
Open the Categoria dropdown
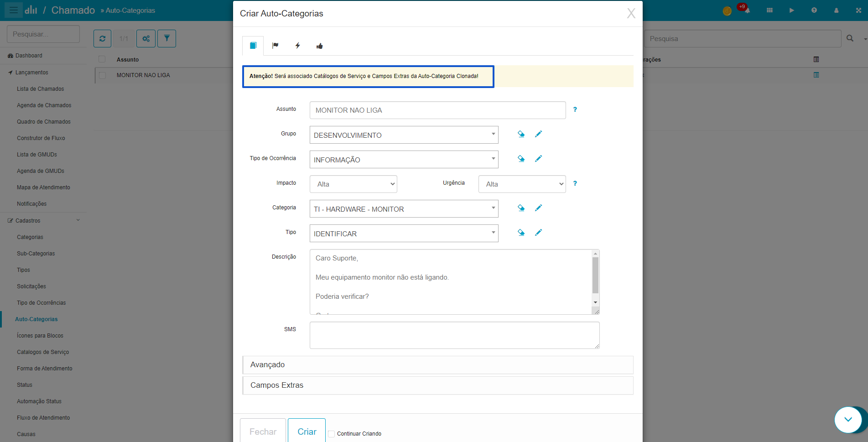[x=404, y=209]
